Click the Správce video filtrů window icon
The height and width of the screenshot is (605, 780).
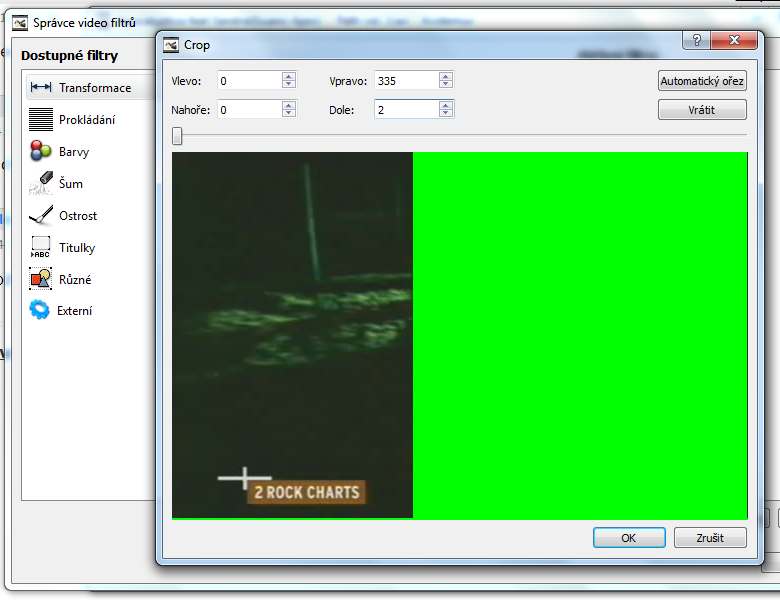point(19,23)
